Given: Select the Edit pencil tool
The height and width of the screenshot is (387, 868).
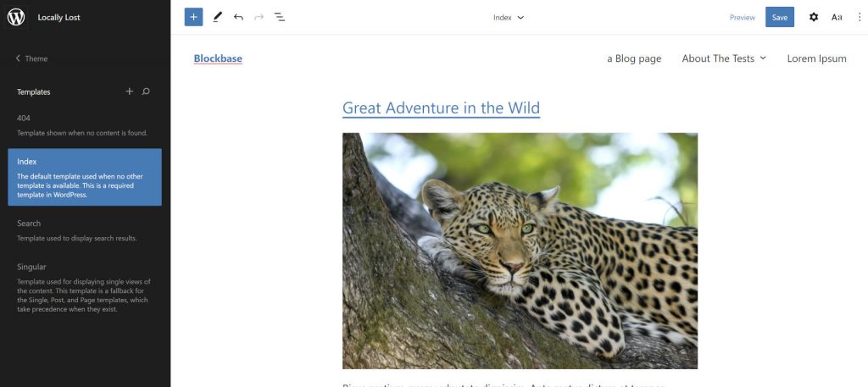Looking at the screenshot, I should coord(218,17).
